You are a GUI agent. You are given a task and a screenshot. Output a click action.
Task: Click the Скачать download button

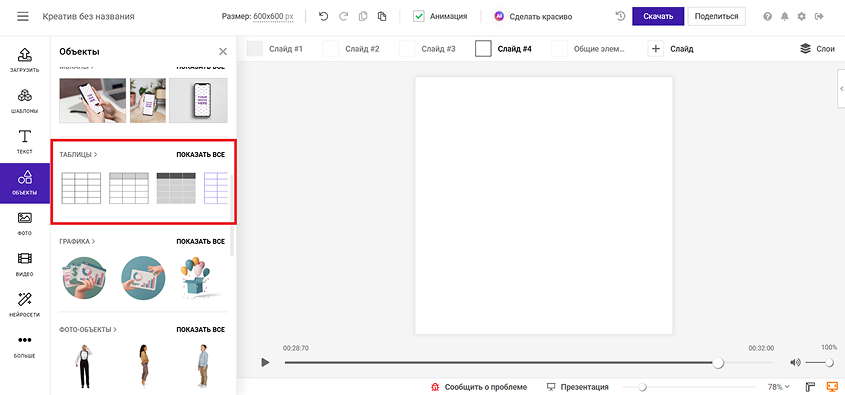click(658, 16)
